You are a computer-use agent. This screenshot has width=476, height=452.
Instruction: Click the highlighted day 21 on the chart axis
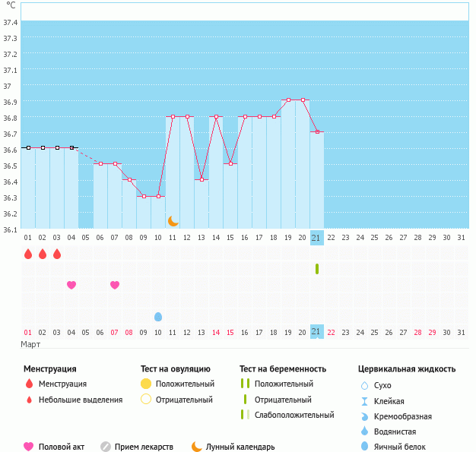[317, 238]
